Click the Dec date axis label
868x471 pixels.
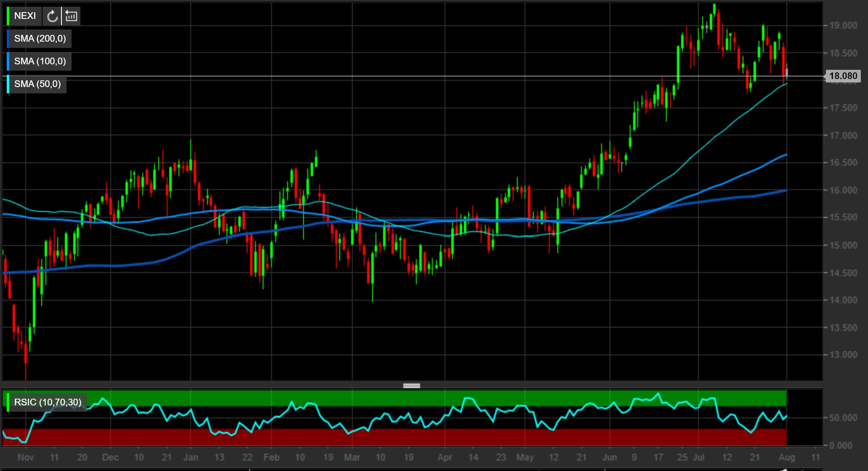click(110, 457)
